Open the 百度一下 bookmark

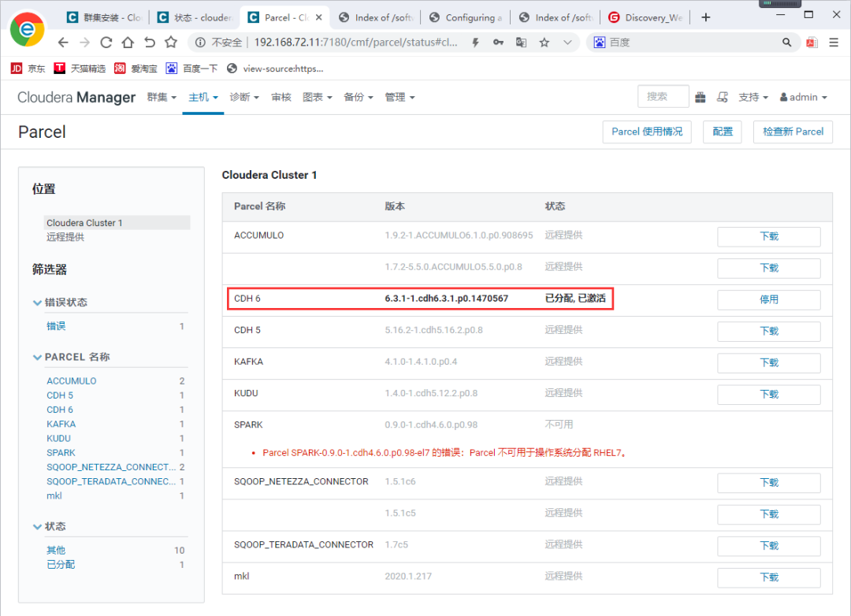[191, 69]
